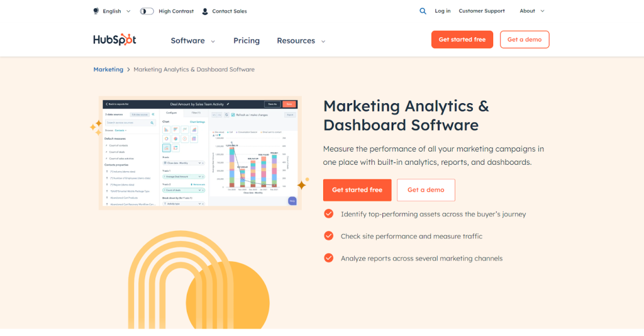
Task: Expand the Software menu
Action: coord(192,41)
